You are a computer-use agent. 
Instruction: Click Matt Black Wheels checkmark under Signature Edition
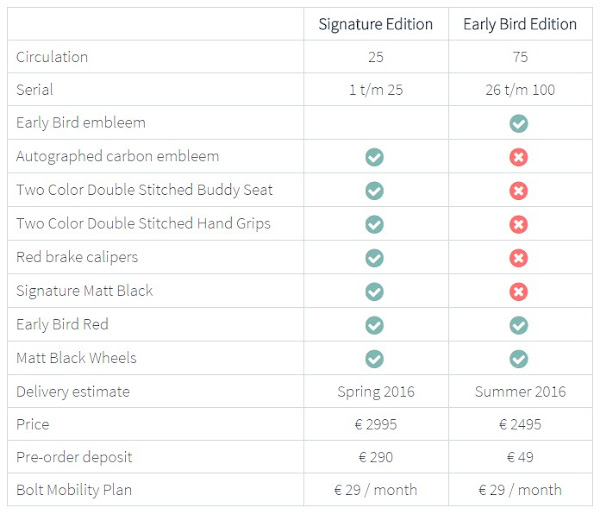pyautogui.click(x=375, y=359)
